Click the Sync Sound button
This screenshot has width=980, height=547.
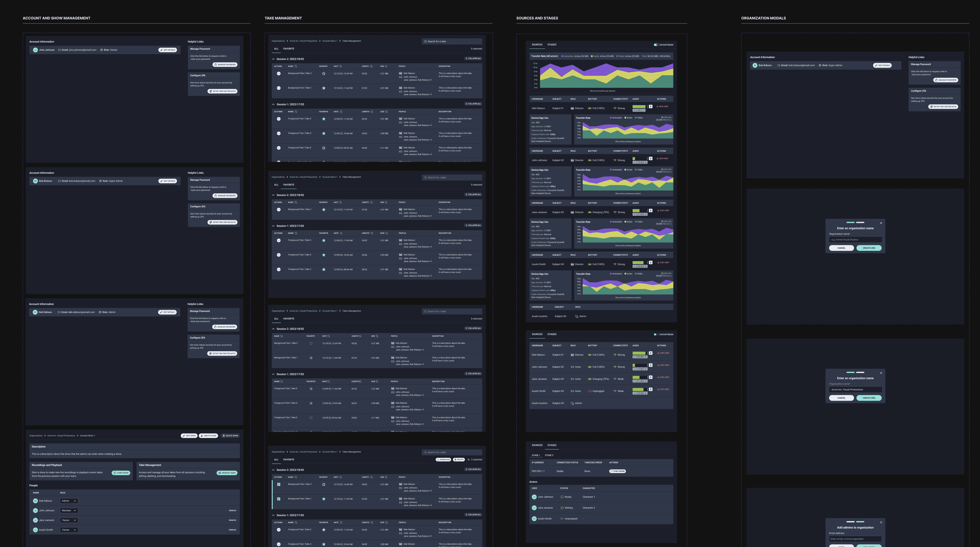(618, 471)
